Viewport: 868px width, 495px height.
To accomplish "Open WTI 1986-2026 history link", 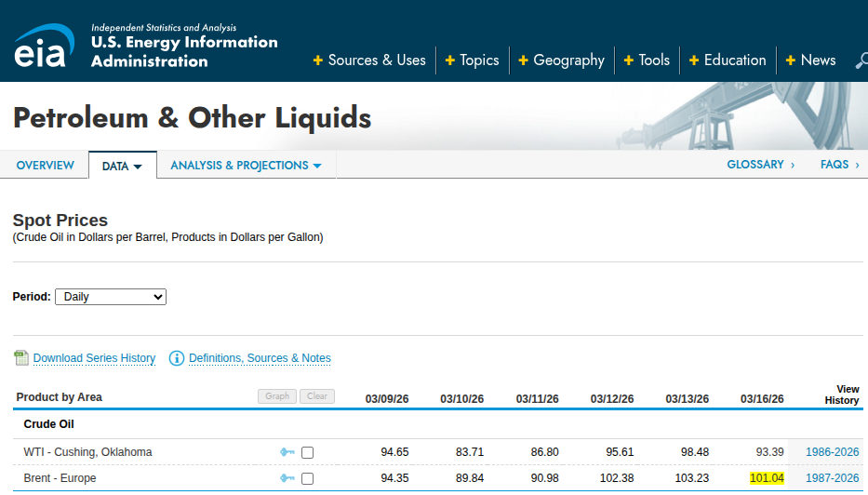I will (832, 452).
